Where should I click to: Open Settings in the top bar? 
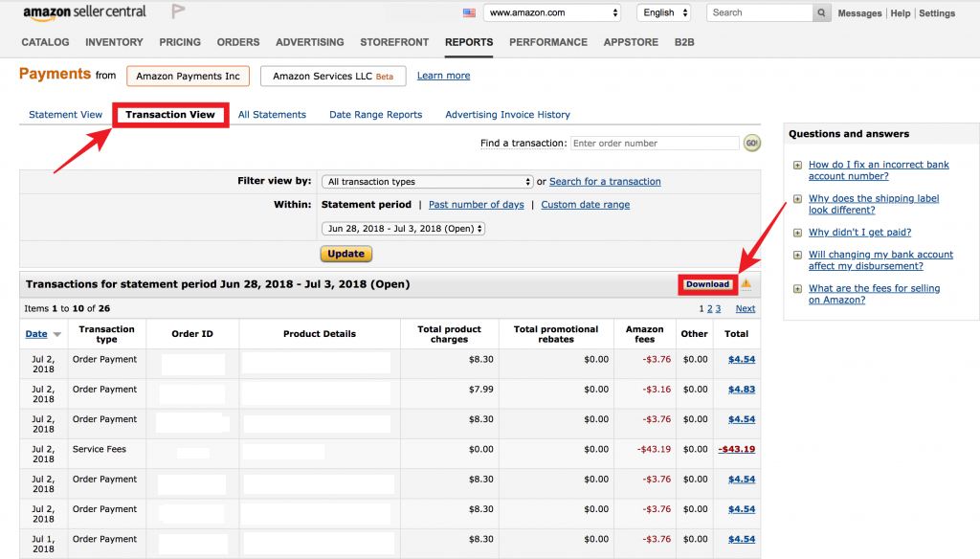click(937, 13)
